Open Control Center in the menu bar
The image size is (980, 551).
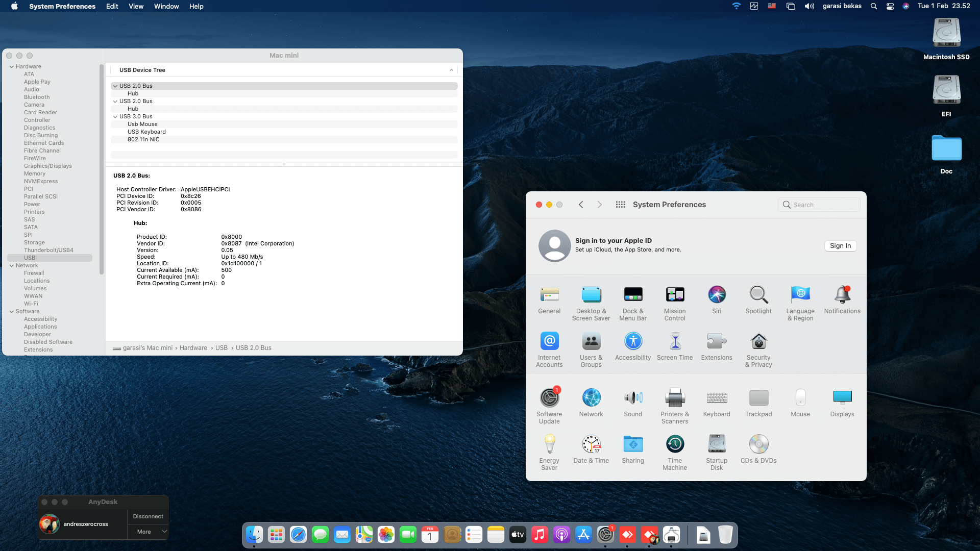point(890,6)
